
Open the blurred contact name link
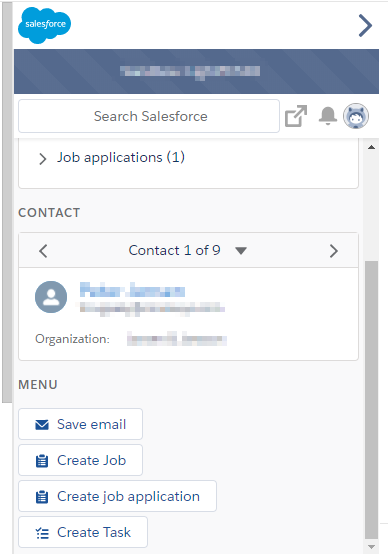click(132, 290)
